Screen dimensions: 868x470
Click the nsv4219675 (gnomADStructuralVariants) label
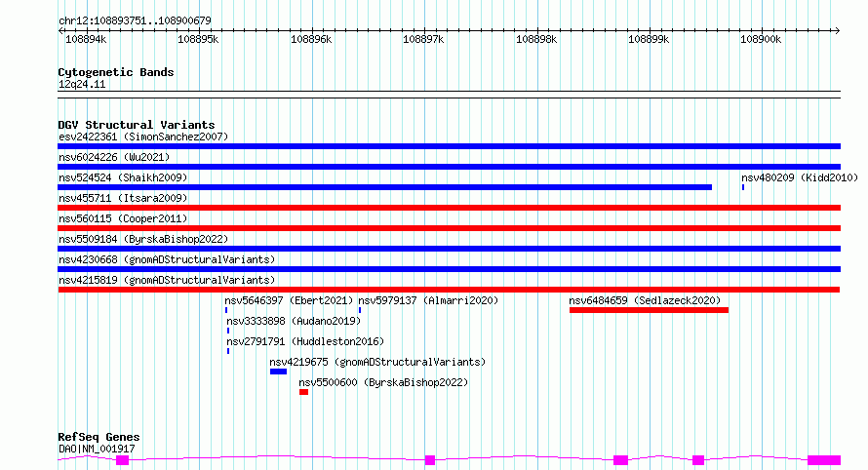(377, 362)
